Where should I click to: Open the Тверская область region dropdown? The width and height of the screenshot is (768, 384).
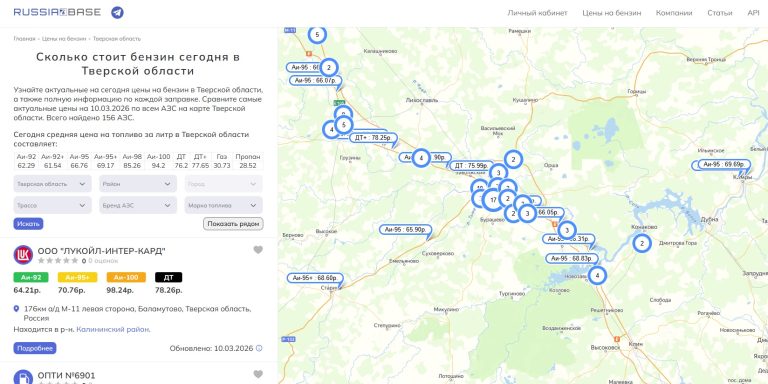pyautogui.click(x=52, y=184)
